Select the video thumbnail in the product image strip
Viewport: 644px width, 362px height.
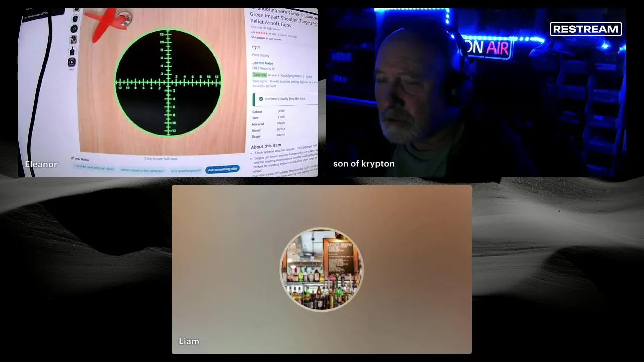click(x=72, y=62)
